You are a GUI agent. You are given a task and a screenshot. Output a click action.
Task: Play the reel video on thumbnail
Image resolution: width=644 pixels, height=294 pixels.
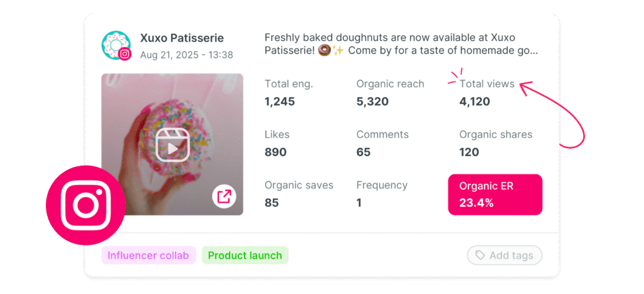click(x=172, y=144)
